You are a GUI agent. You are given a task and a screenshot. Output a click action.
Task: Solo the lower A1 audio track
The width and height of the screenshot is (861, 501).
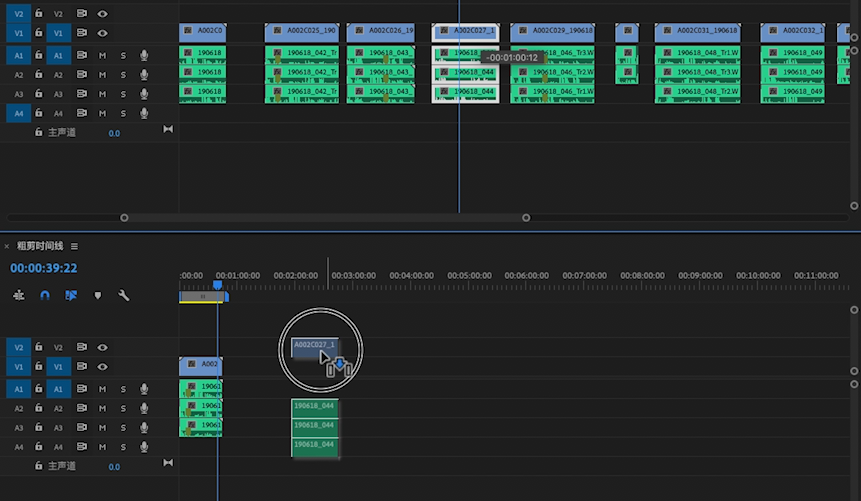(x=123, y=389)
